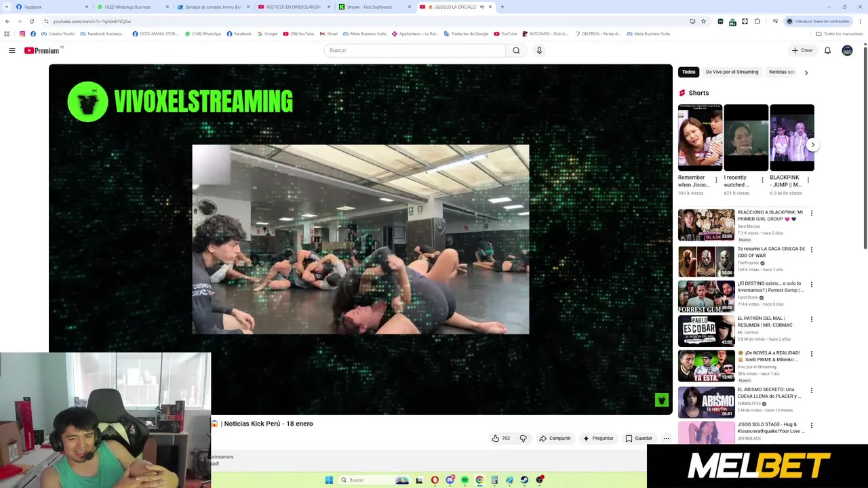
Task: Like the video with 702 likes
Action: (x=500, y=439)
